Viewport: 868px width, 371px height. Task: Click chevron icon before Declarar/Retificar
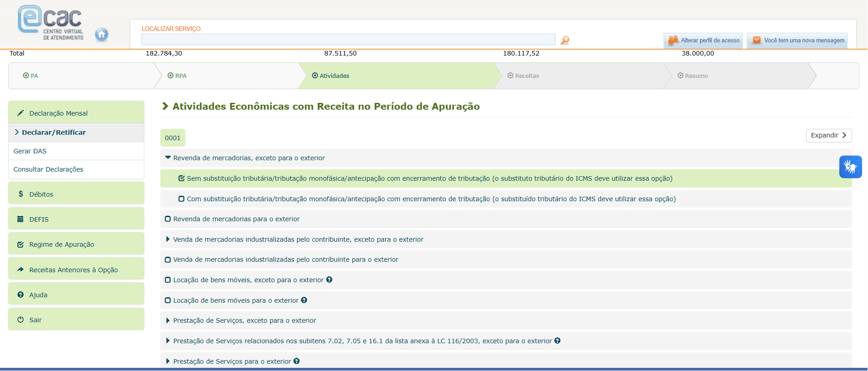(17, 132)
